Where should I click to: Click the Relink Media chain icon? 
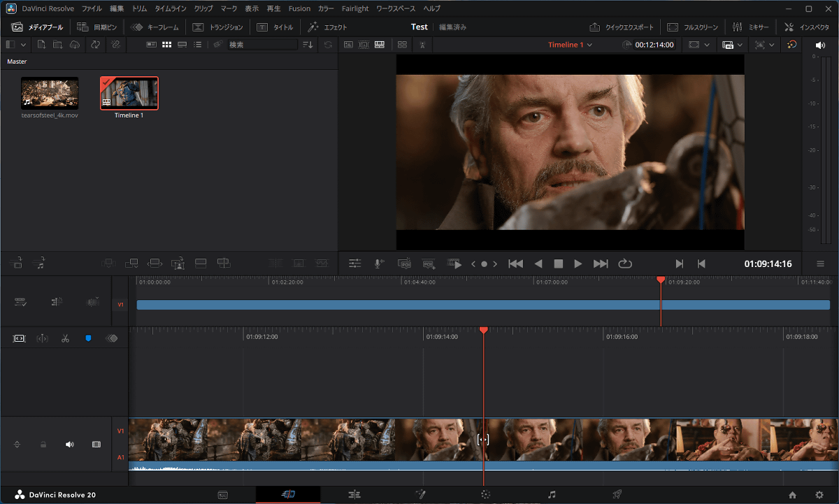tap(115, 44)
